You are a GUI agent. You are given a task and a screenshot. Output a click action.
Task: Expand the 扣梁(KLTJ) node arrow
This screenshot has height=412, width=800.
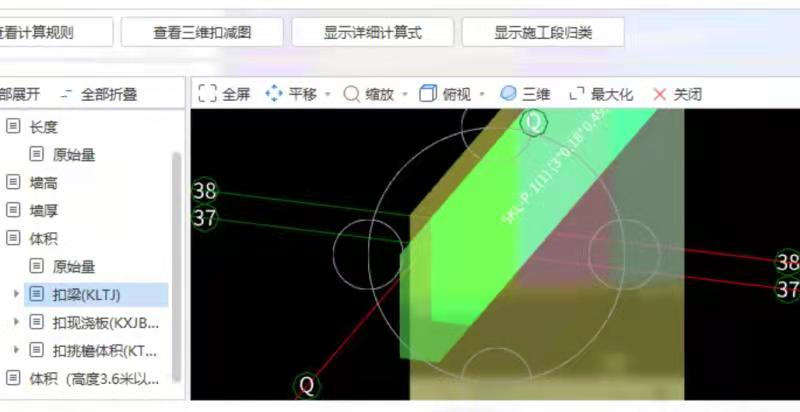[x=15, y=294]
